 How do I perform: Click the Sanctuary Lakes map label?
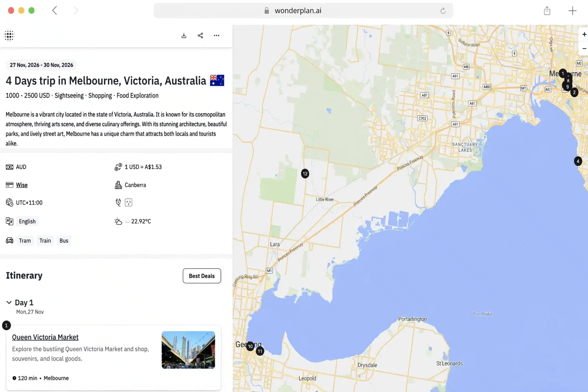click(465, 147)
